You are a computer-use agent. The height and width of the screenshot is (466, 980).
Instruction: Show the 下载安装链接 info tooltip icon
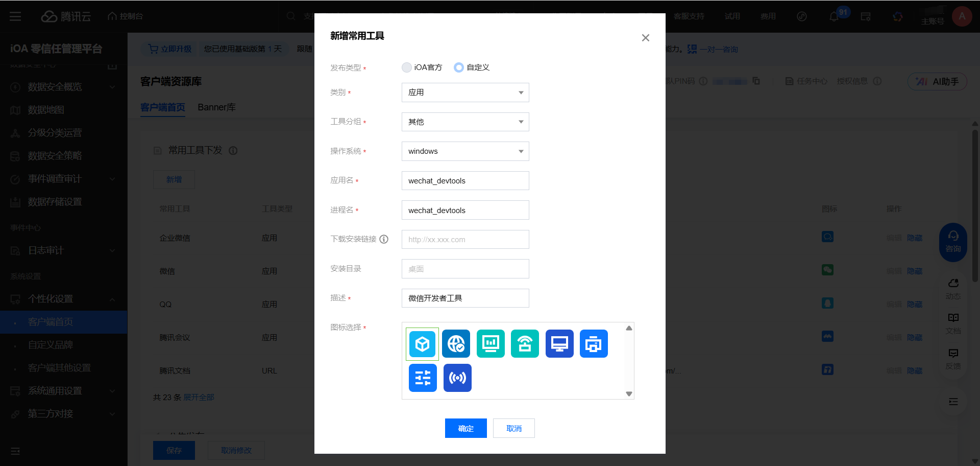click(x=384, y=239)
